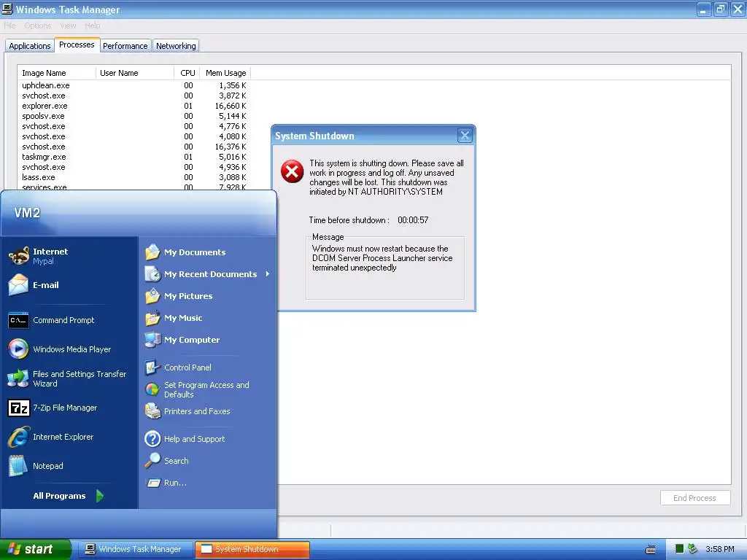Click the VM2 user name header
Screen dimensions: 747x560
tap(27, 212)
